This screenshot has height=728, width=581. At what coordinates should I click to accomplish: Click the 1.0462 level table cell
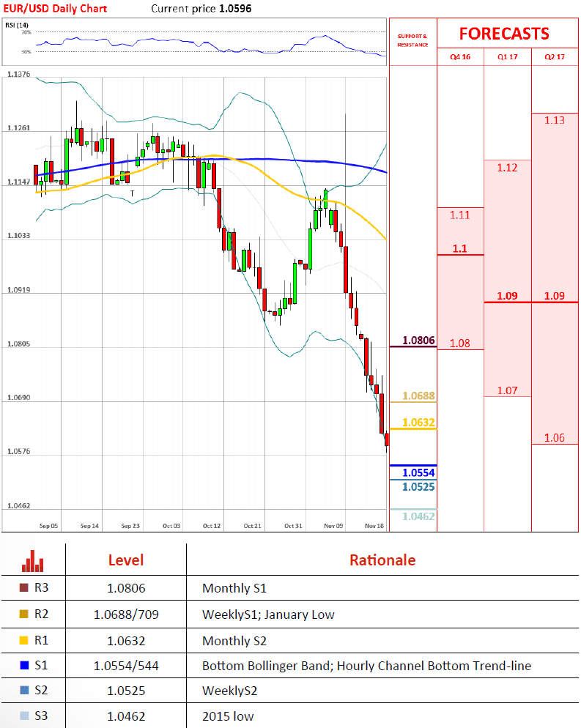pos(126,716)
